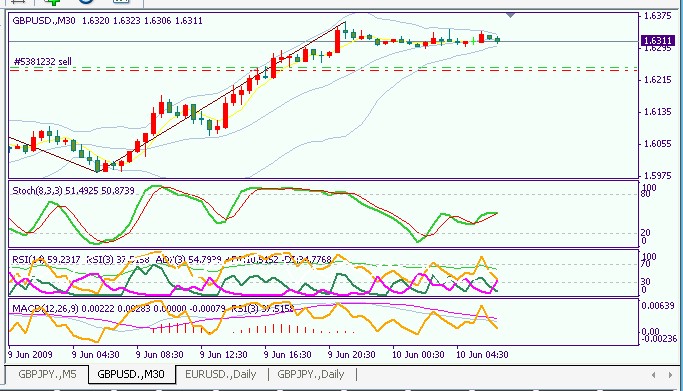This screenshot has width=683, height=391.
Task: Click the 10 Jun 00:30 time label
Action: [x=418, y=354]
